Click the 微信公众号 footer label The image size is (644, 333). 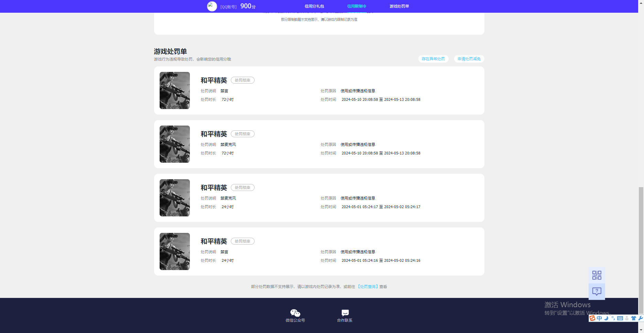point(295,320)
